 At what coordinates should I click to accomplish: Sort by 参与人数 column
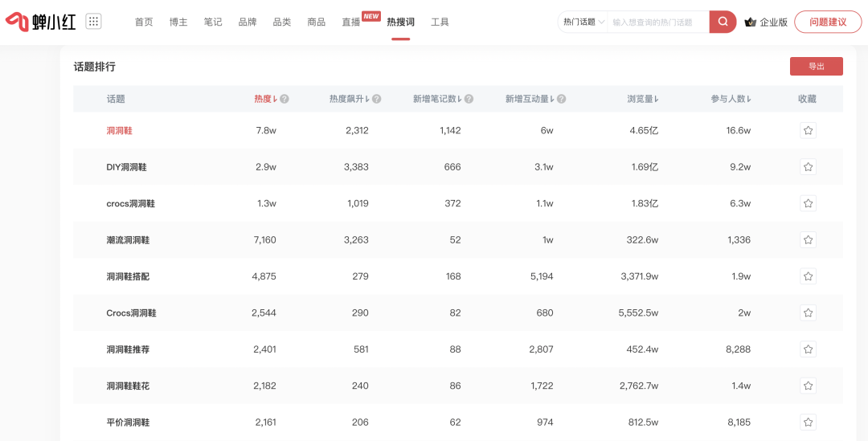(731, 99)
